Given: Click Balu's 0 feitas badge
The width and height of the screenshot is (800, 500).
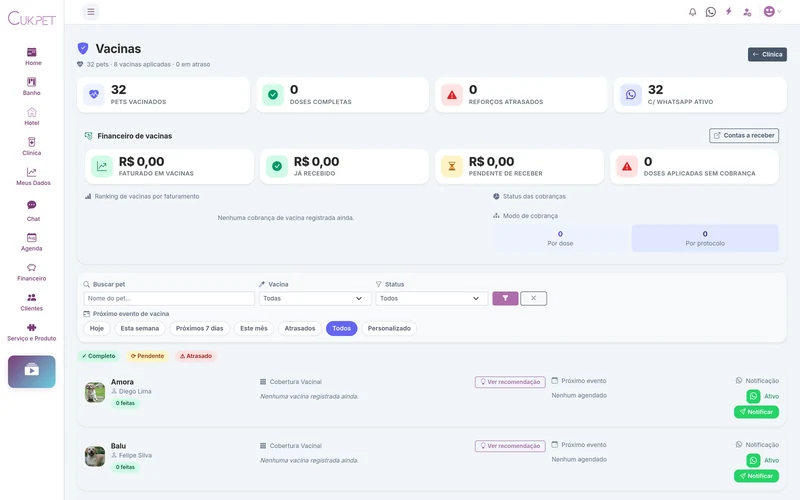Looking at the screenshot, I should pos(125,467).
